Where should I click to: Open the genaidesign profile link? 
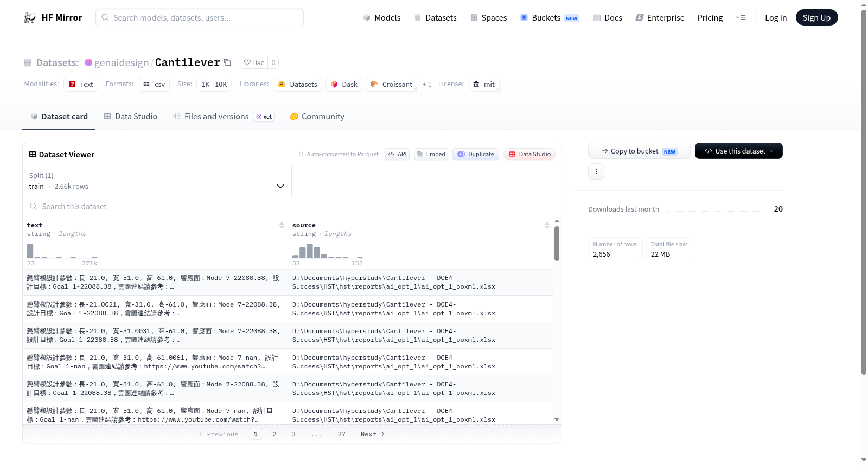[122, 62]
